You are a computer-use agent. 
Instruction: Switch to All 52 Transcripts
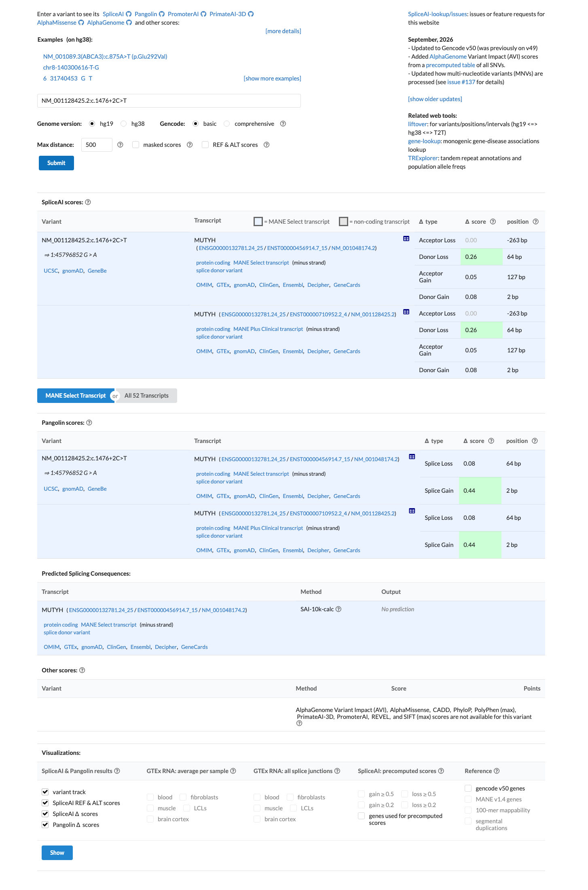pos(146,396)
